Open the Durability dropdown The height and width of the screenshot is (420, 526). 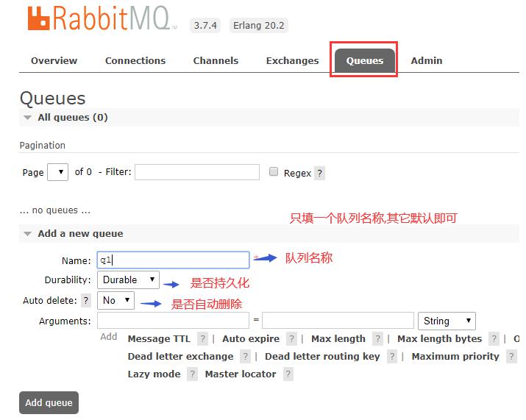tap(128, 280)
